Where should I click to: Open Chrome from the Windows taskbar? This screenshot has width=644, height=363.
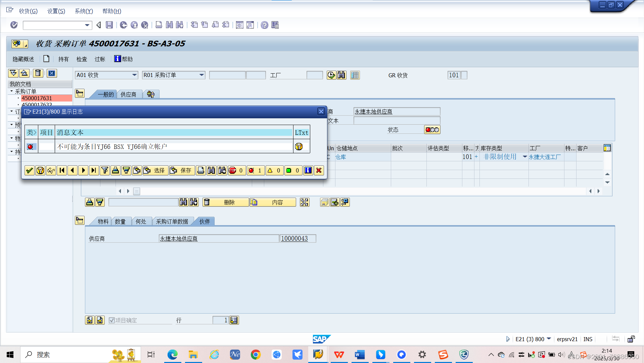256,355
